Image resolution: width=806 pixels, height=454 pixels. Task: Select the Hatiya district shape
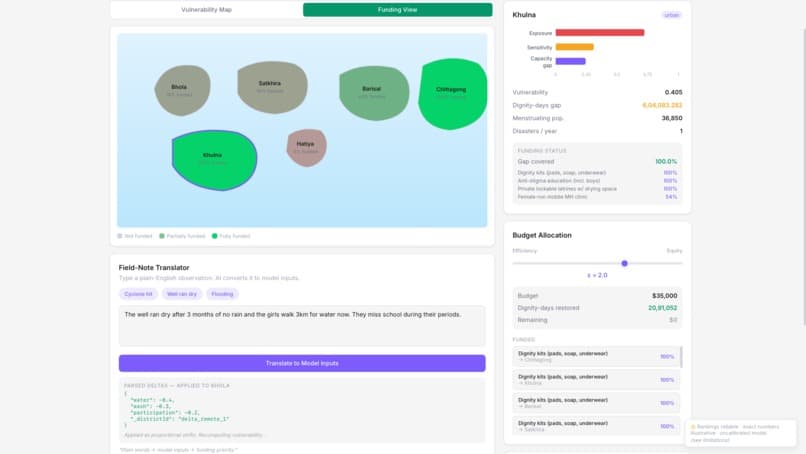click(x=306, y=148)
